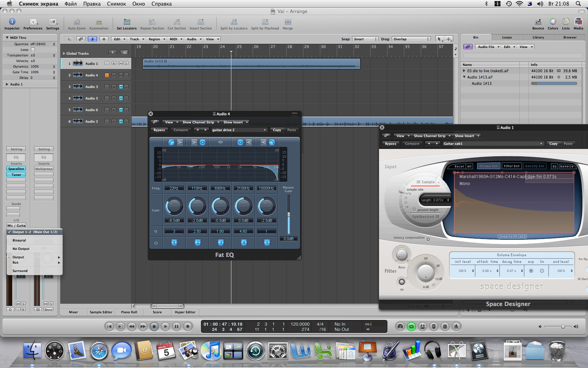Switch to the Loops tab
The image size is (588, 368).
click(x=507, y=38)
